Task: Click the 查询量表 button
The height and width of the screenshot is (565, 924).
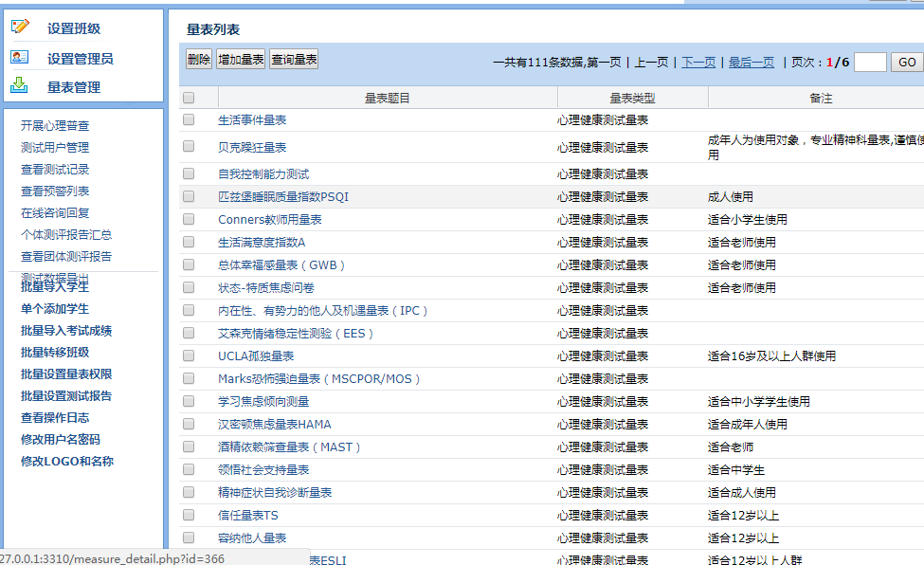Action: [x=294, y=60]
